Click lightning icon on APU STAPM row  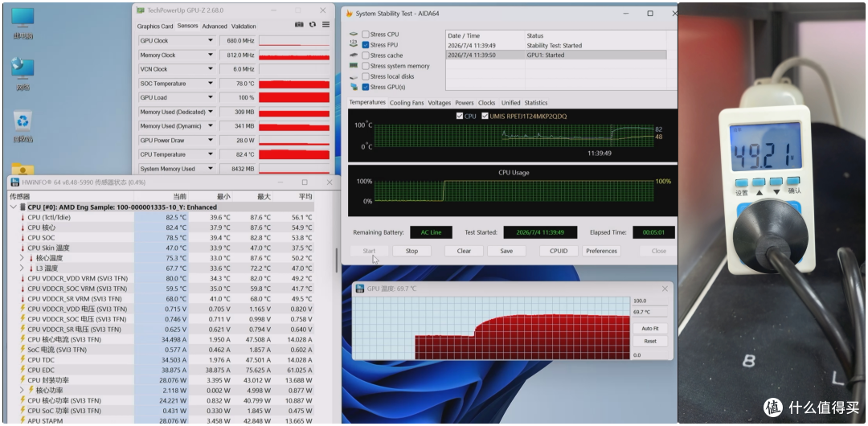23,420
